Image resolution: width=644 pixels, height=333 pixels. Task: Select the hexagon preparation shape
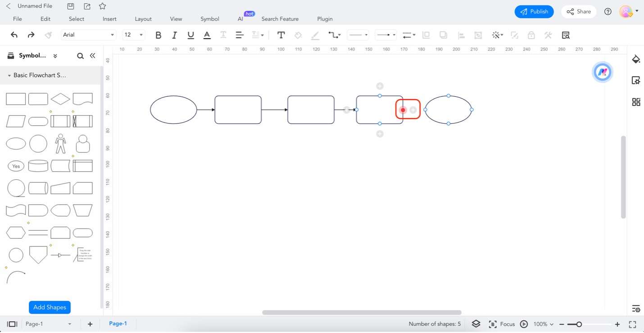pyautogui.click(x=16, y=233)
